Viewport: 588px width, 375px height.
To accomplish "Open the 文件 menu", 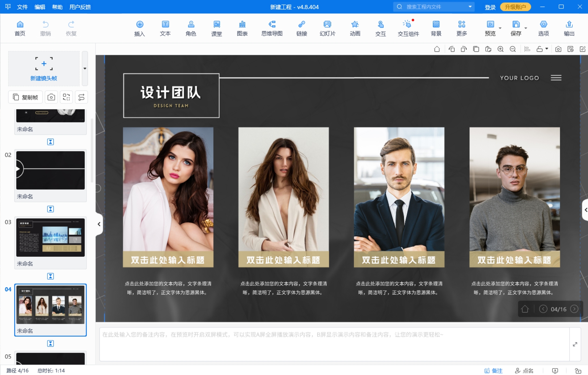I will (x=22, y=7).
